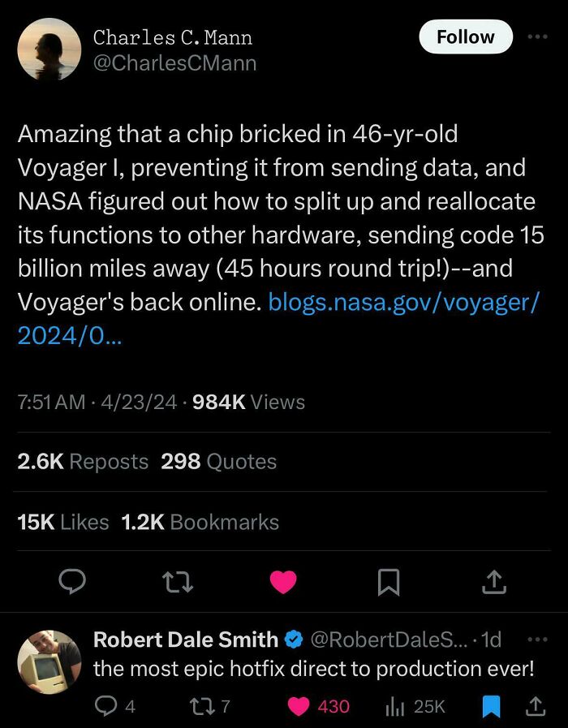Image resolution: width=568 pixels, height=728 pixels.
Task: Reply to Robert Dale Smith's comment
Action: (x=107, y=706)
